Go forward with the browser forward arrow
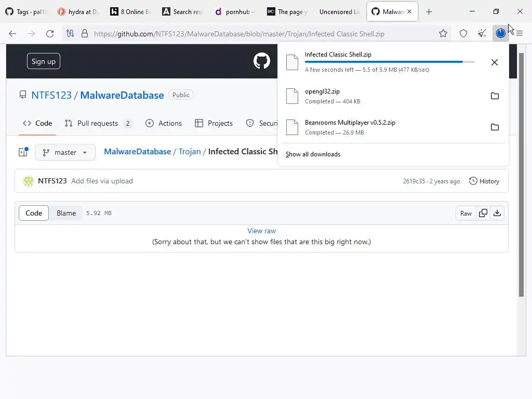Viewport: 532px width, 399px height. 31,34
